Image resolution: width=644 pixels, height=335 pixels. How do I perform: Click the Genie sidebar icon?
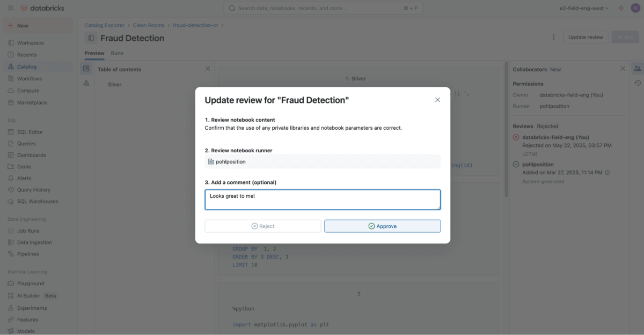(11, 167)
